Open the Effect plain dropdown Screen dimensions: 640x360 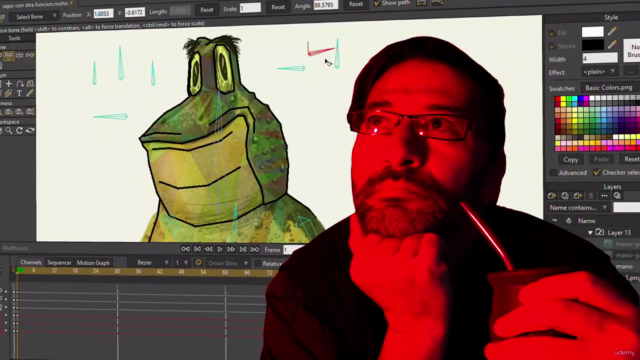tap(600, 71)
